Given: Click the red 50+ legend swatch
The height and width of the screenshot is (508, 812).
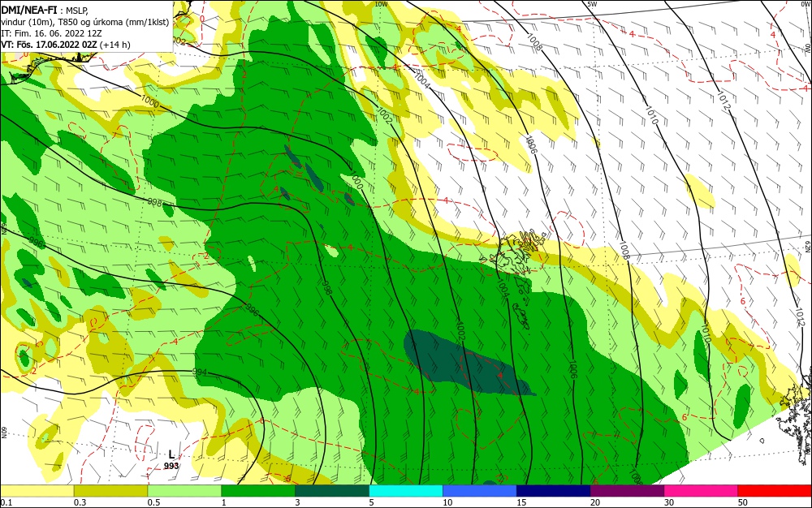Looking at the screenshot, I should click(775, 491).
